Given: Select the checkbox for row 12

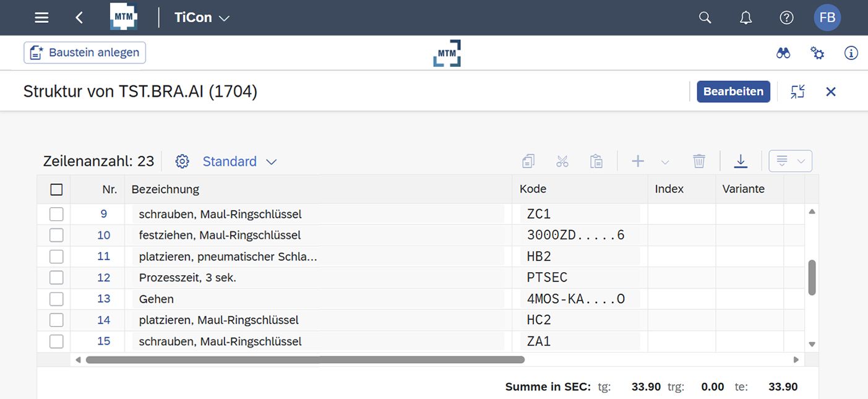Looking at the screenshot, I should click(56, 278).
